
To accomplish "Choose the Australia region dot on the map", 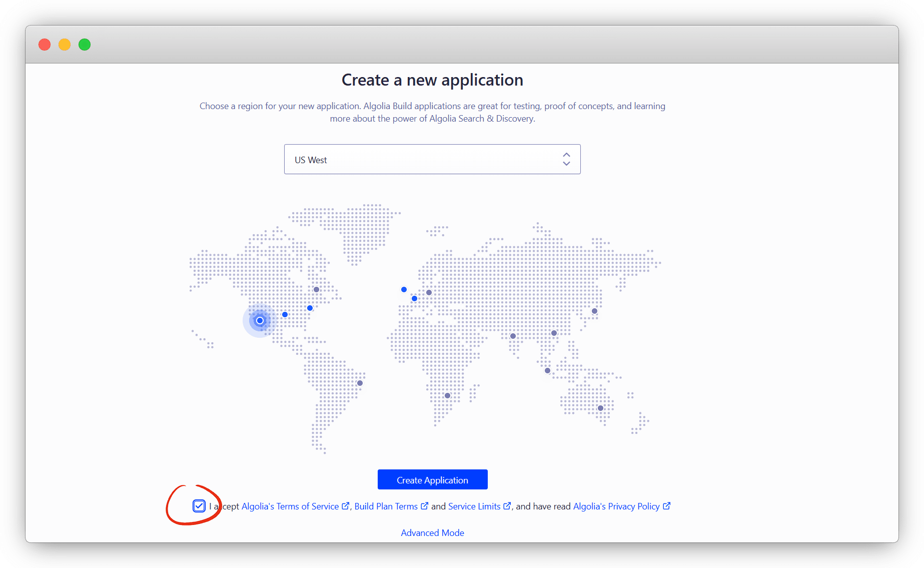I will tap(600, 408).
